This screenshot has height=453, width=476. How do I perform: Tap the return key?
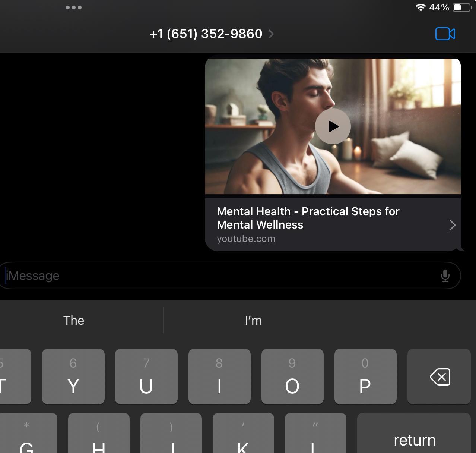[414, 433]
